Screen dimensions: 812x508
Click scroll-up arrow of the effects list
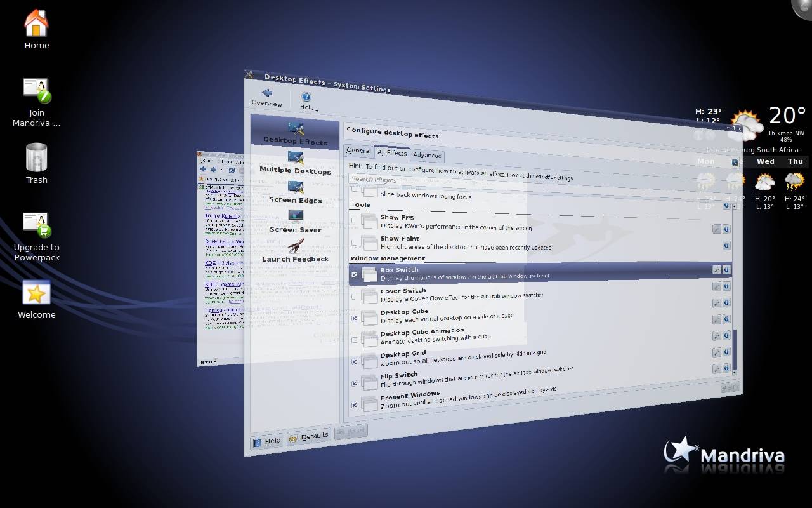point(735,206)
